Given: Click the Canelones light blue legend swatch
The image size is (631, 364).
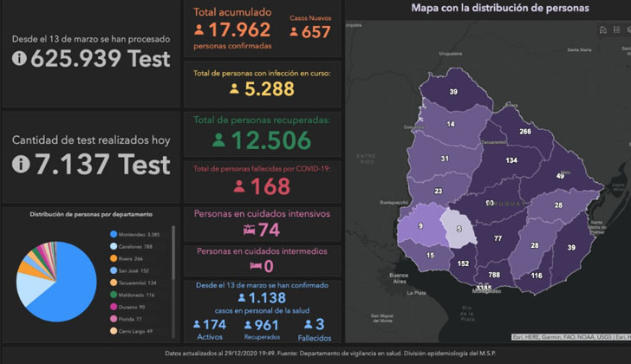Looking at the screenshot, I should [x=114, y=246].
